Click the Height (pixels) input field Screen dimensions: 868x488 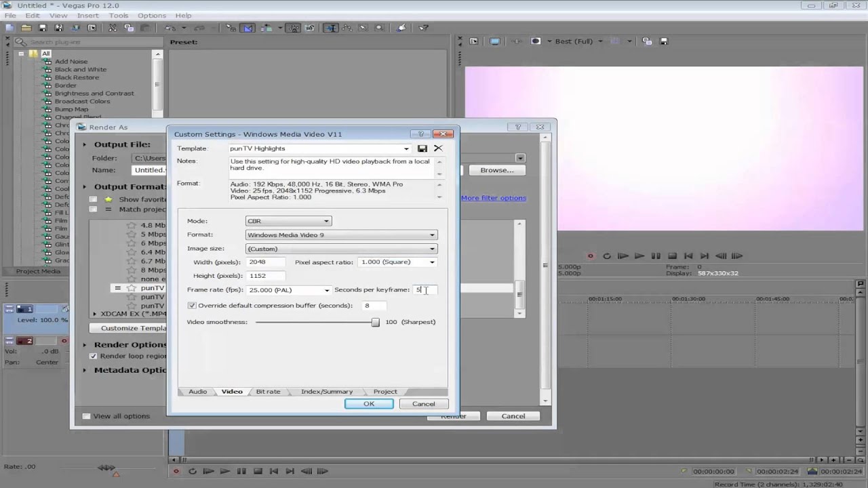[266, 276]
